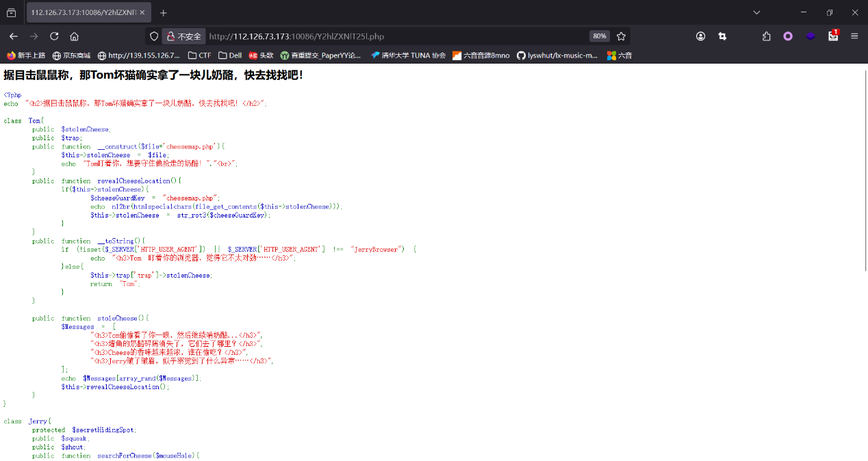Image resolution: width=868 pixels, height=461 pixels.
Task: Open the 头歌 bookmark
Action: pyautogui.click(x=261, y=55)
